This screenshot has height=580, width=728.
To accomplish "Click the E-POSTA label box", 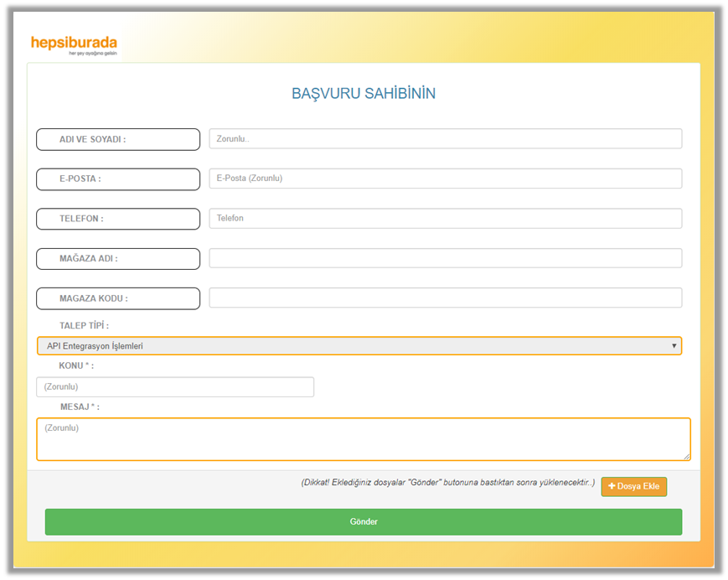I will coord(118,179).
